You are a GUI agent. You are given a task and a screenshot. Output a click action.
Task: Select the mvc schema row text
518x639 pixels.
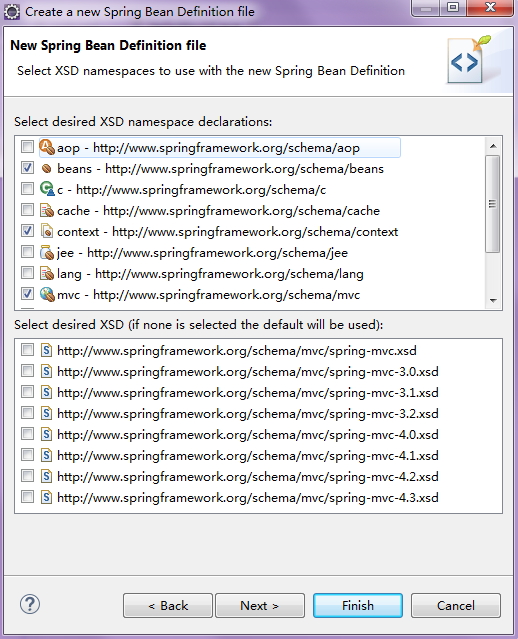tap(209, 294)
